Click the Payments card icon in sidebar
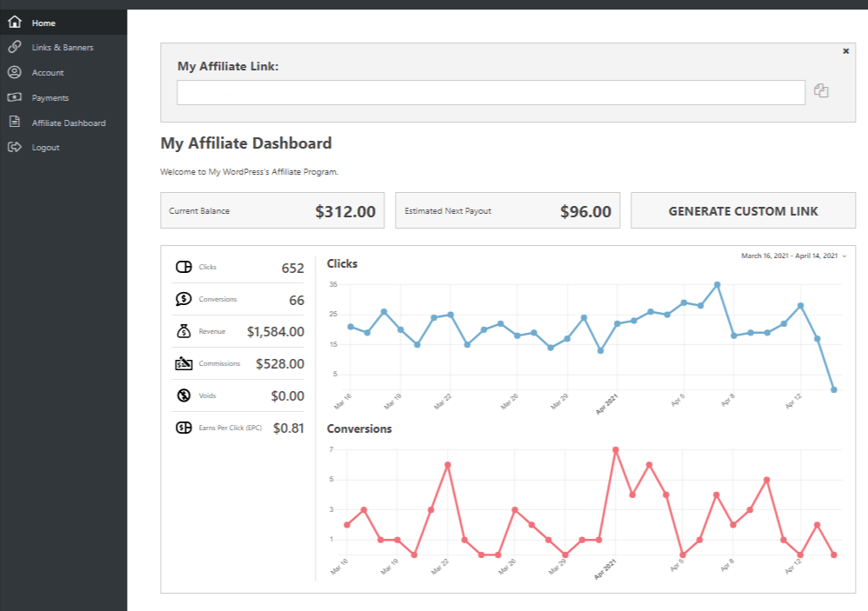The width and height of the screenshot is (868, 611). 14,97
